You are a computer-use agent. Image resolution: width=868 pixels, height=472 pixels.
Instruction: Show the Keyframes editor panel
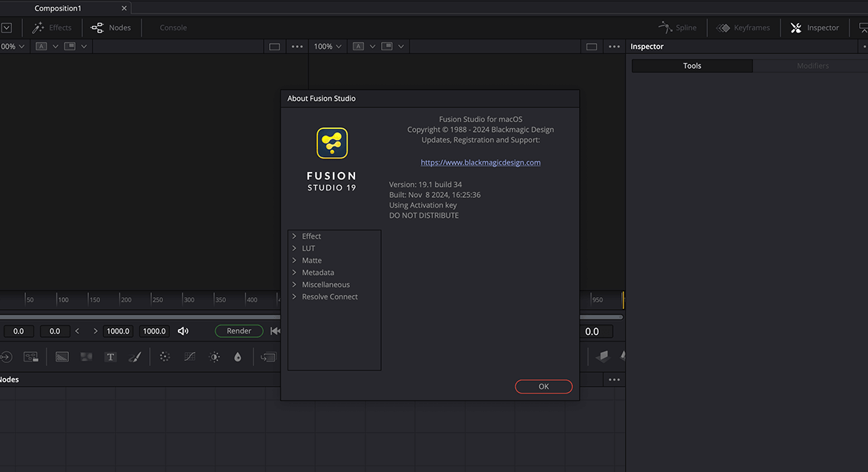coord(743,27)
